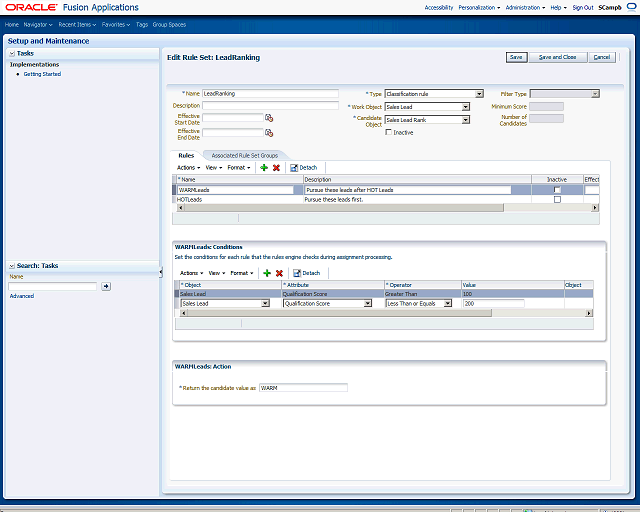640x512 pixels.
Task: Open Effective End Date calendar picker
Action: 269,133
